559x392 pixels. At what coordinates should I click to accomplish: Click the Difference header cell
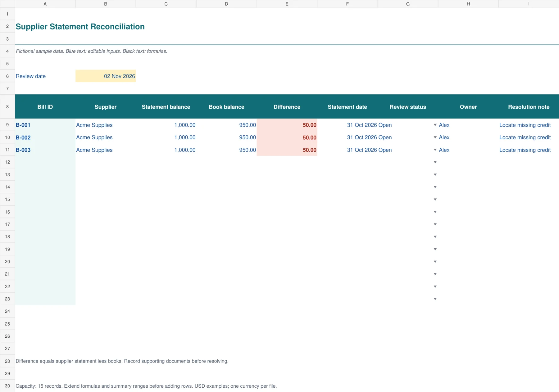(287, 107)
